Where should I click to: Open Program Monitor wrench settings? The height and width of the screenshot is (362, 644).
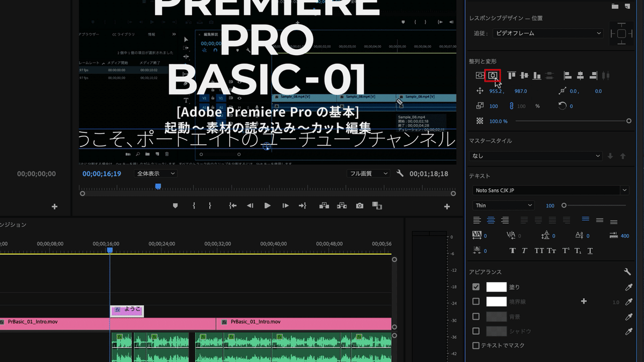[x=400, y=174]
